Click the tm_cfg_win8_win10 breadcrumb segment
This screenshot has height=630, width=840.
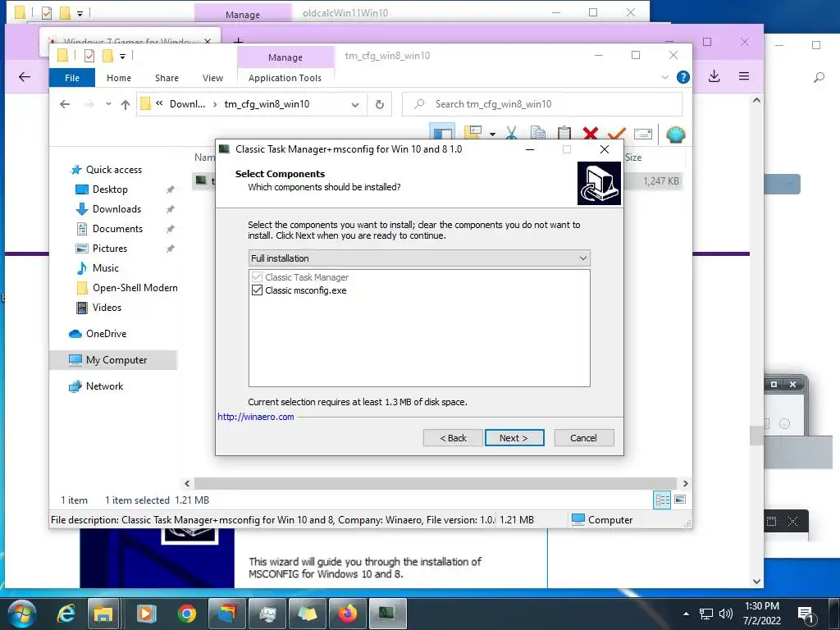pyautogui.click(x=267, y=104)
